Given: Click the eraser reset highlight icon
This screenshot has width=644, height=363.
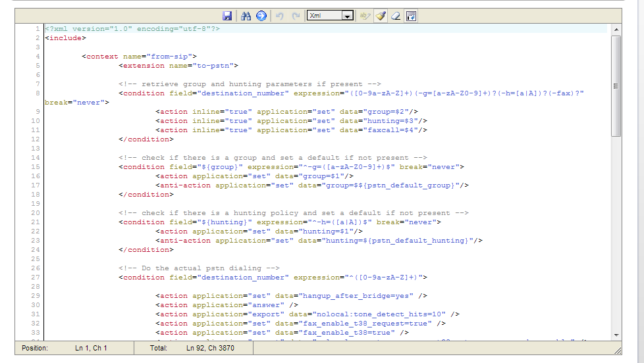Looking at the screenshot, I should click(x=396, y=16).
